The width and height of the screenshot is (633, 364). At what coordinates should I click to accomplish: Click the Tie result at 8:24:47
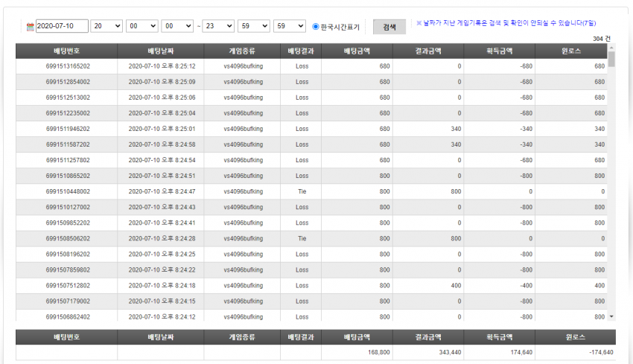tap(302, 192)
